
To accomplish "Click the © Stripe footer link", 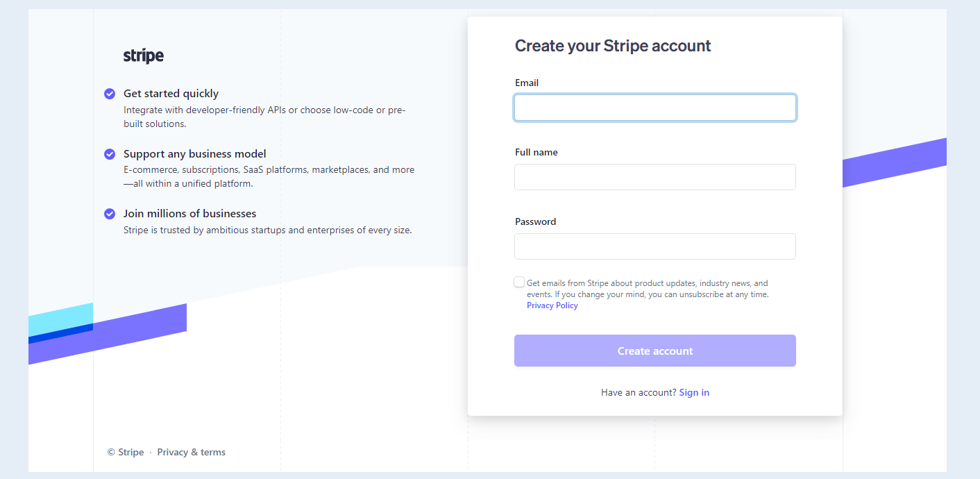I will click(126, 452).
